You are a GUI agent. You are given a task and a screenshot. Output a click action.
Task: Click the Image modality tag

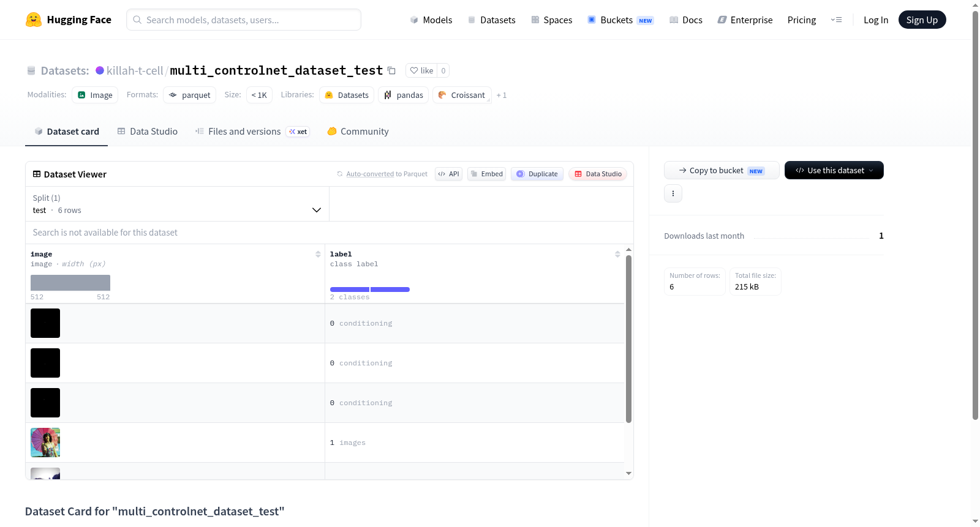[x=95, y=95]
